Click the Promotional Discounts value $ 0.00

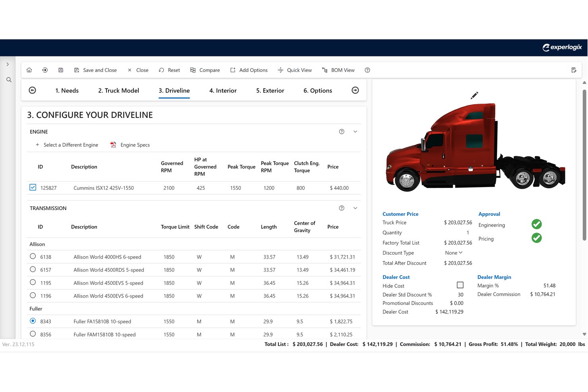point(456,303)
